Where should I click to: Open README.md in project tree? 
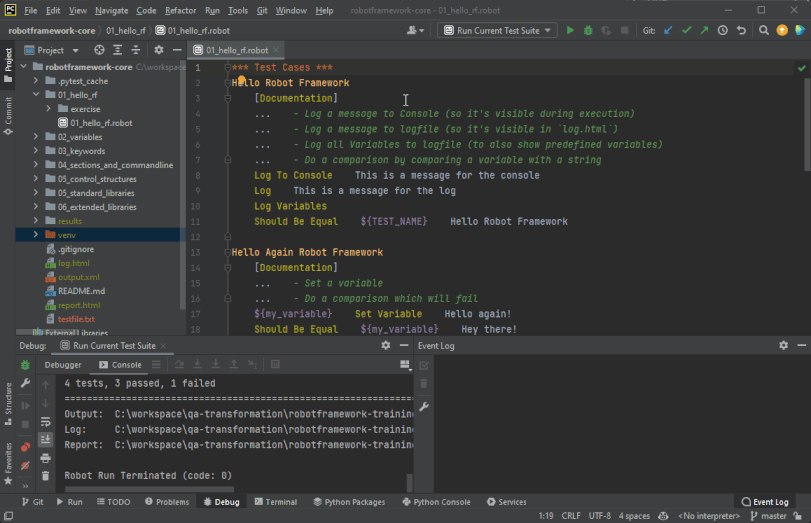(x=80, y=291)
